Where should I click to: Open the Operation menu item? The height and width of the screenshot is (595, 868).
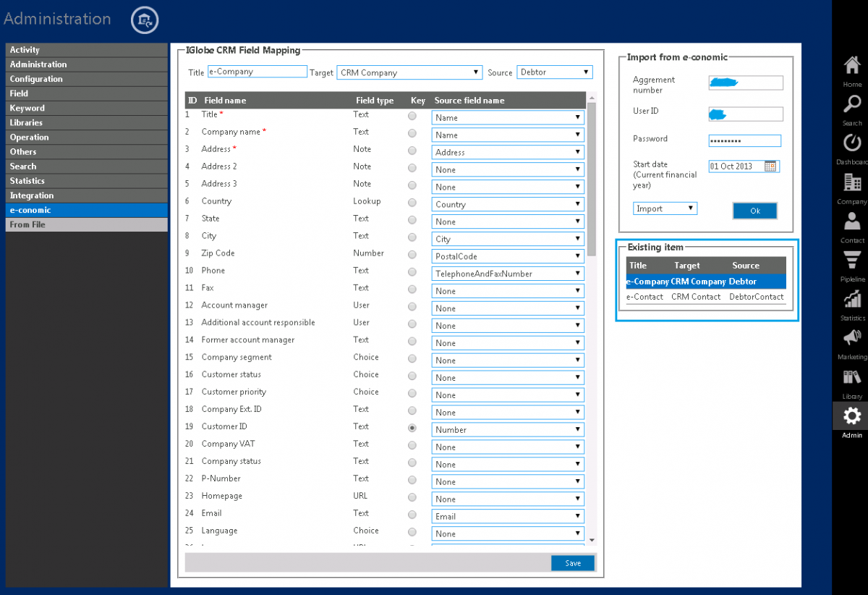pyautogui.click(x=87, y=137)
